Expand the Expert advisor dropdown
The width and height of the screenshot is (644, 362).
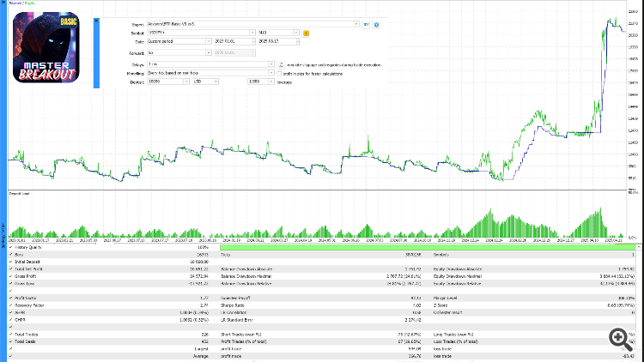click(355, 25)
